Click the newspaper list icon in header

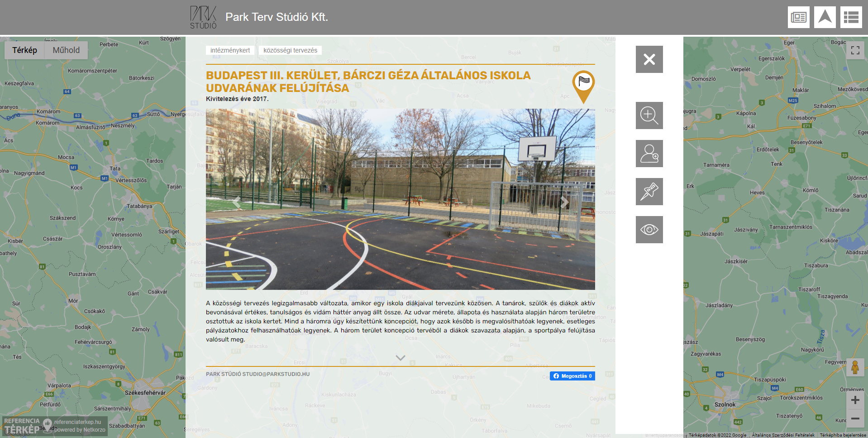point(798,17)
